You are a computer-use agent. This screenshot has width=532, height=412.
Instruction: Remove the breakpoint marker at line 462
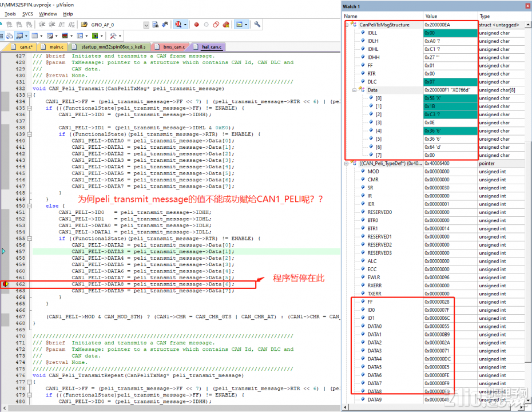pos(5,284)
